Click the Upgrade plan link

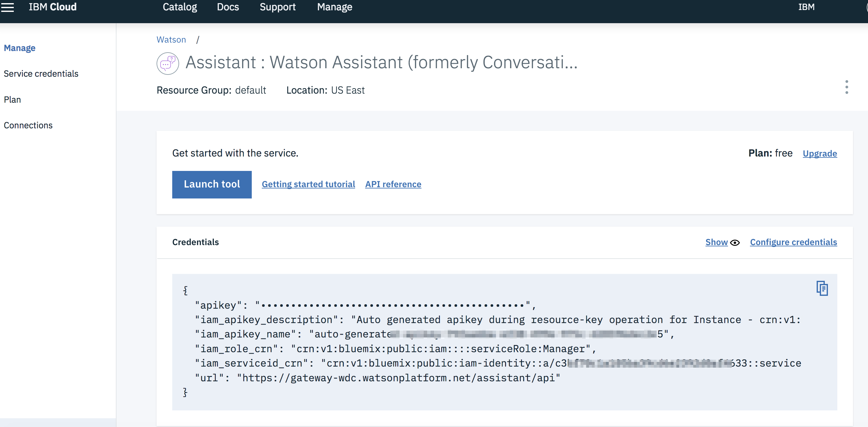coord(819,154)
